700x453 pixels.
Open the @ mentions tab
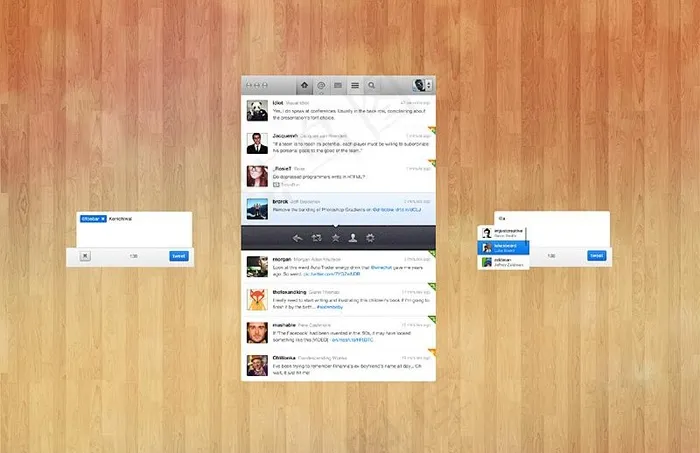click(321, 86)
